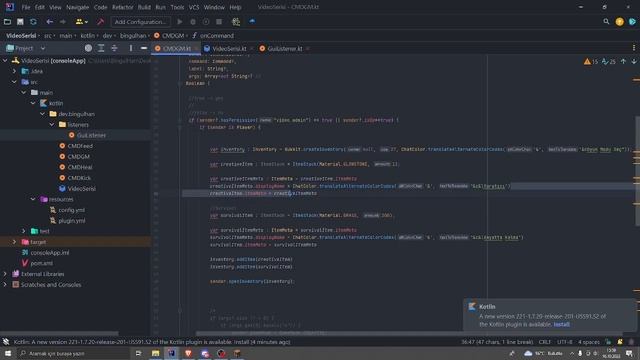Image resolution: width=640 pixels, height=360 pixels.
Task: Expand the target folder
Action: 14,242
